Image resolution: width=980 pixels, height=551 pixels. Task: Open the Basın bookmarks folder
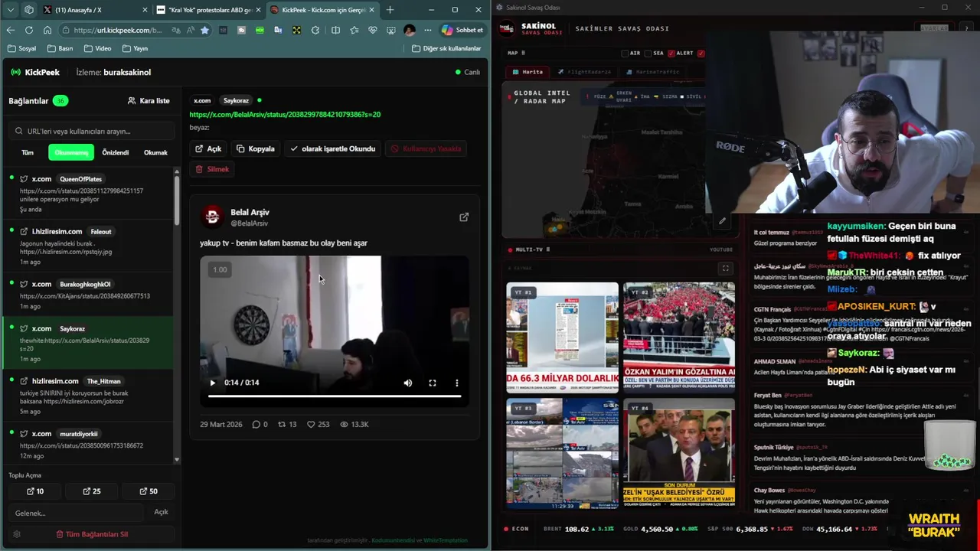coord(60,48)
